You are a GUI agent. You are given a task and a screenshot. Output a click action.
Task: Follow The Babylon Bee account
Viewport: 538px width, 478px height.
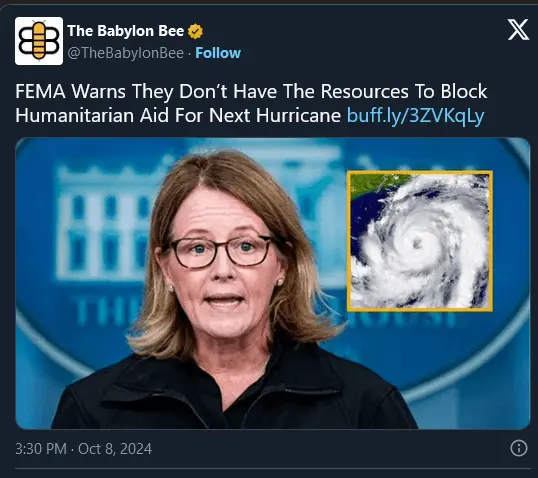click(218, 53)
